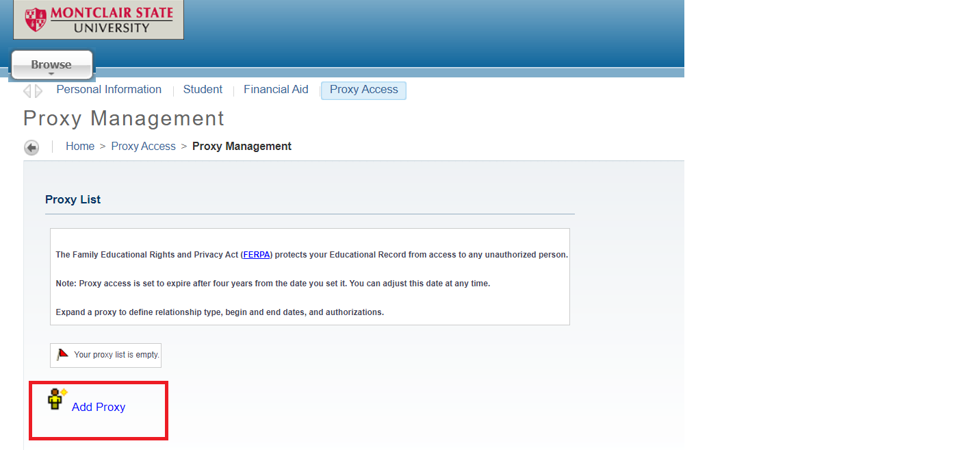Open the FERPA link
This screenshot has height=450, width=980.
click(257, 254)
